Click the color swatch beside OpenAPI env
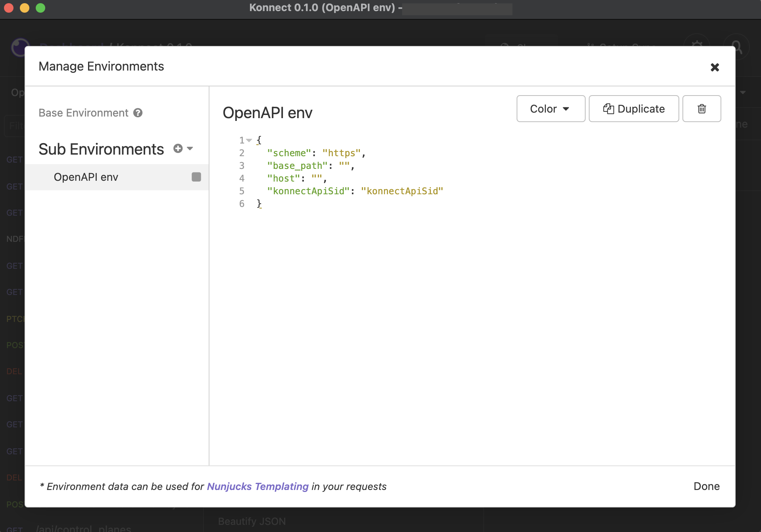This screenshot has width=761, height=532. point(196,177)
